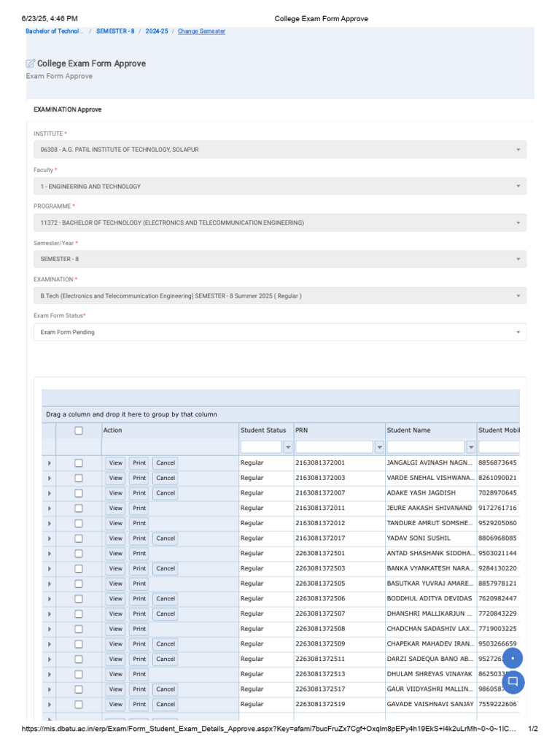Sort by PRN column header

pos(301,430)
